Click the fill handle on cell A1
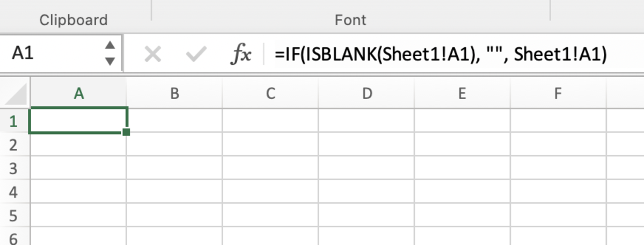The width and height of the screenshot is (644, 245). 126,132
